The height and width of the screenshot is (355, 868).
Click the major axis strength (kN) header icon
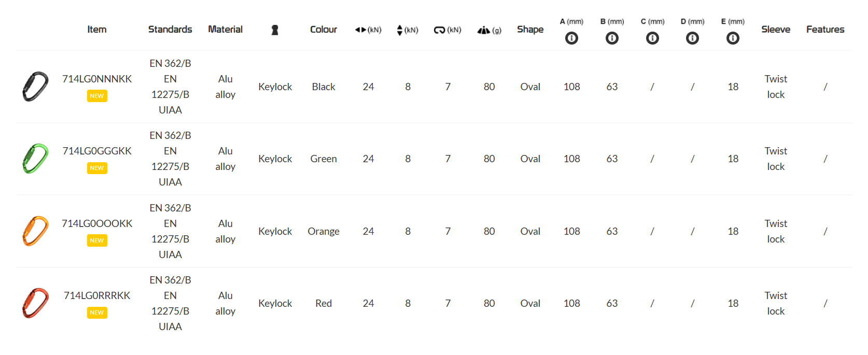[361, 30]
